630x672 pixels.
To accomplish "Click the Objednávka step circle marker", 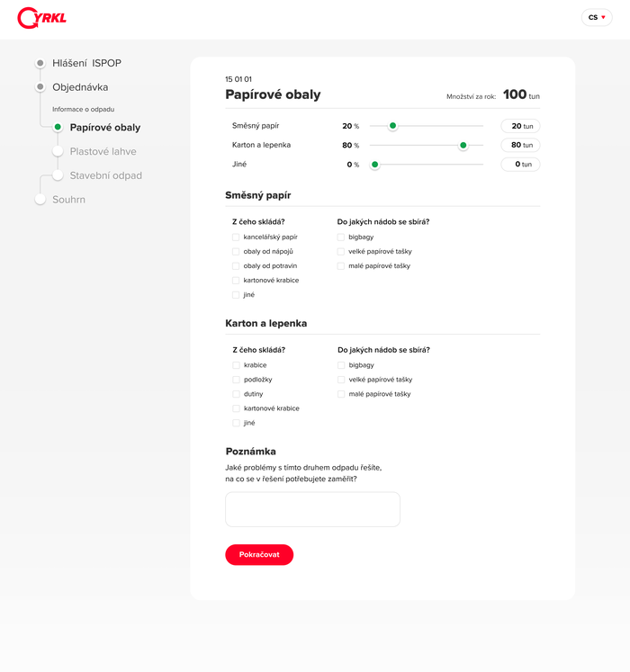I will [x=40, y=87].
